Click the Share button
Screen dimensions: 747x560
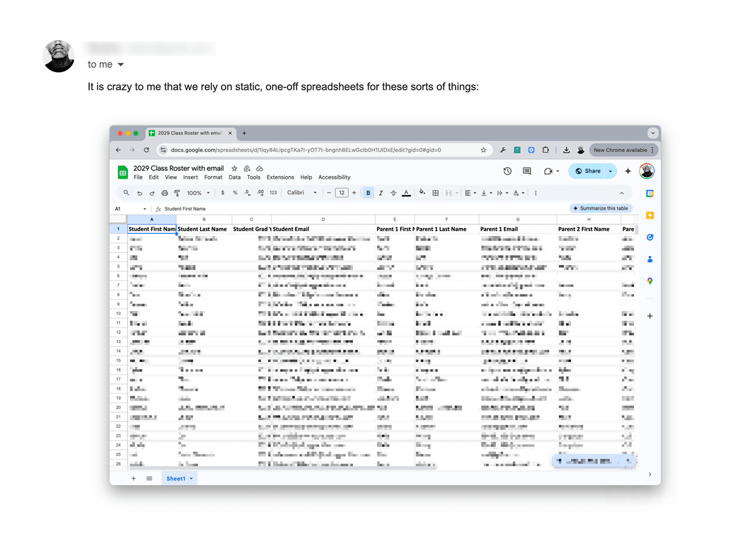(587, 171)
